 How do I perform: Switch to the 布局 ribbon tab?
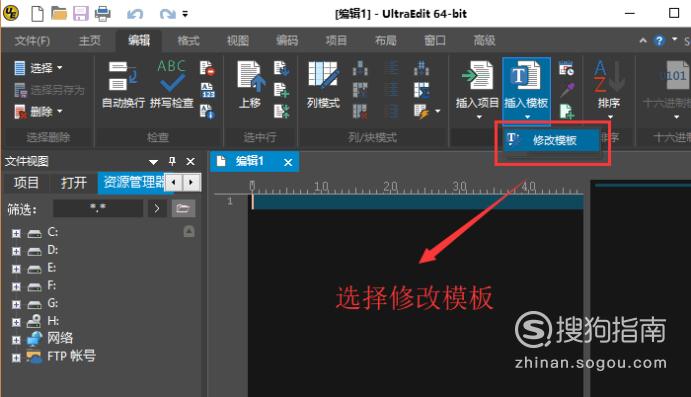click(386, 41)
